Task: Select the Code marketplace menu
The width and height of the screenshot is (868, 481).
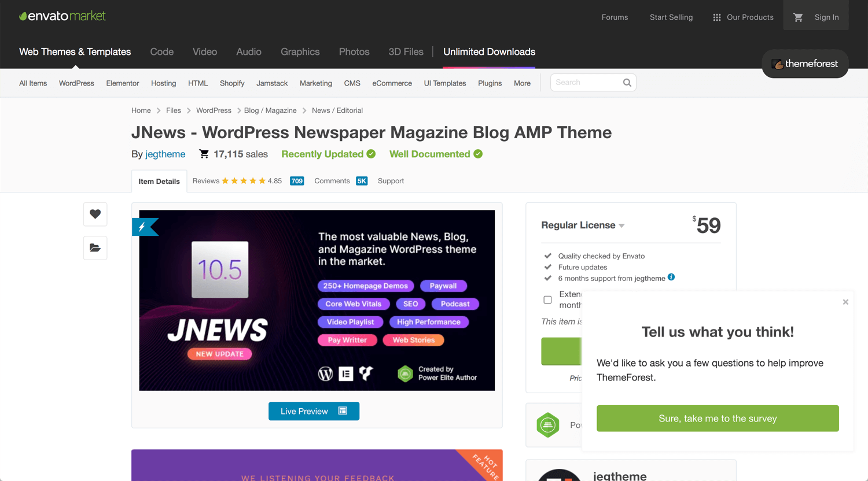Action: (x=162, y=52)
